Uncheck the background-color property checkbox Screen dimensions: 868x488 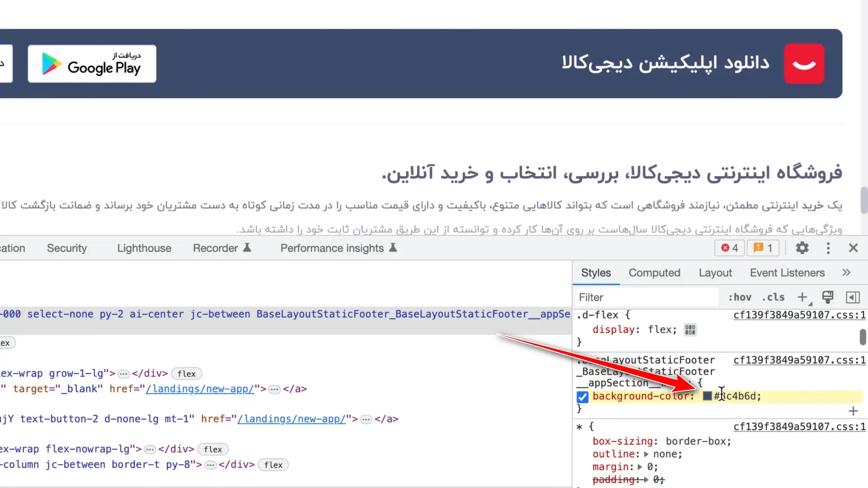(582, 396)
